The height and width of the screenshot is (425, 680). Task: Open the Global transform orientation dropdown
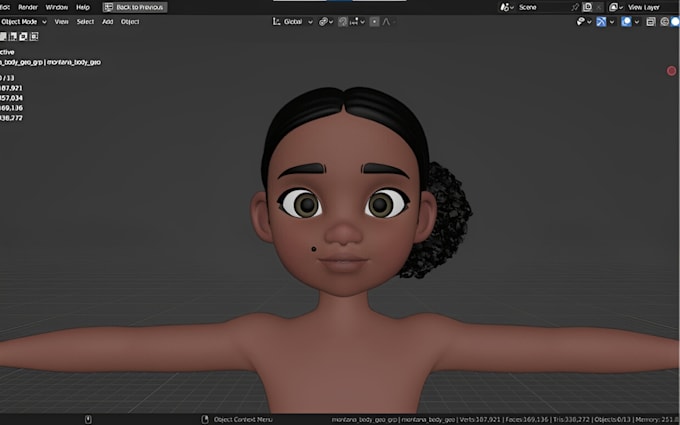click(x=293, y=22)
